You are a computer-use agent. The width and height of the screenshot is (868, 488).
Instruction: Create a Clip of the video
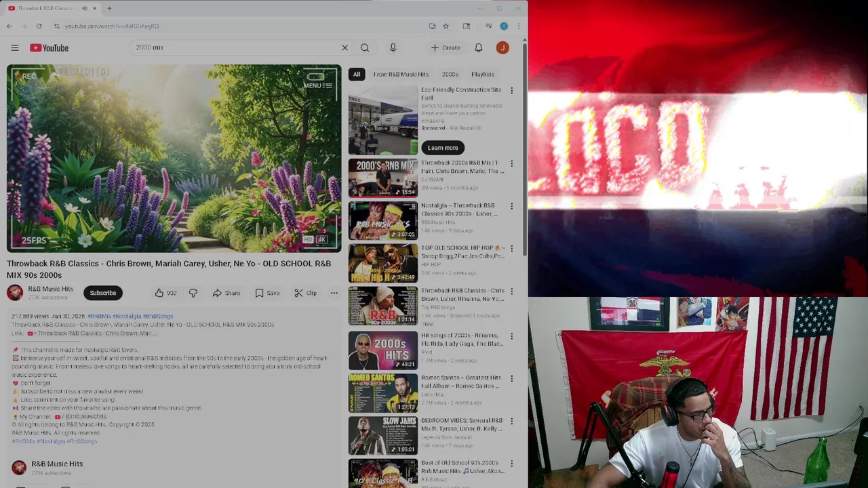tap(305, 293)
